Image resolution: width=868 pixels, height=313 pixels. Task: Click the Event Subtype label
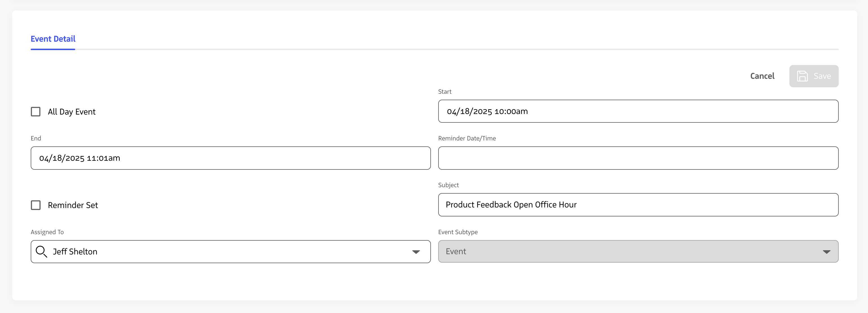point(458,232)
